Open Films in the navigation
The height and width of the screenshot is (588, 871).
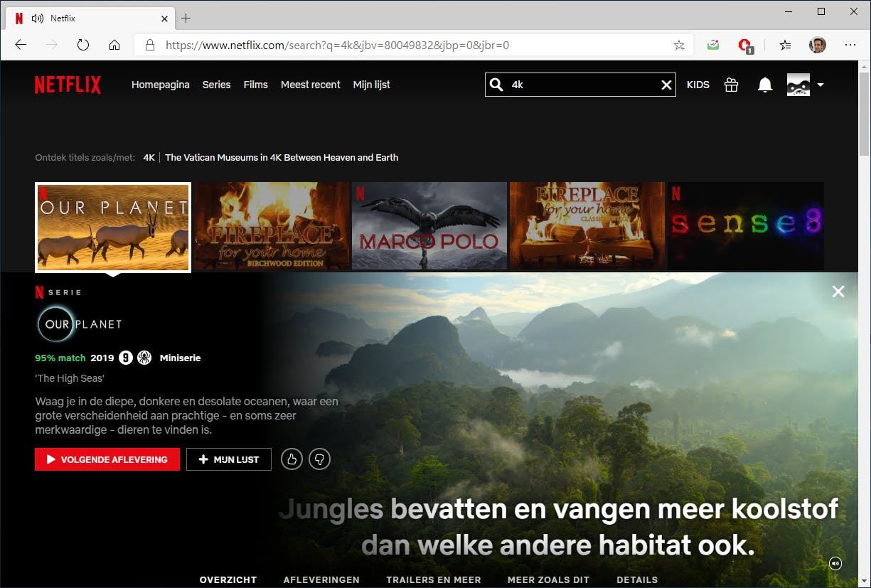coord(256,85)
